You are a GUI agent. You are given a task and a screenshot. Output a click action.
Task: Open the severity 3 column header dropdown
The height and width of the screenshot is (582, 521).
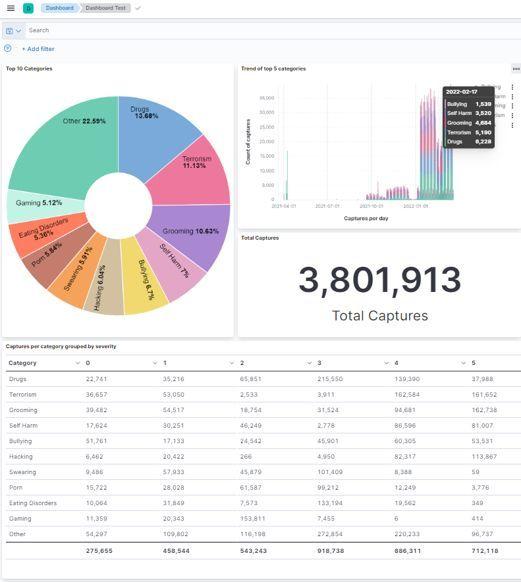(x=386, y=363)
